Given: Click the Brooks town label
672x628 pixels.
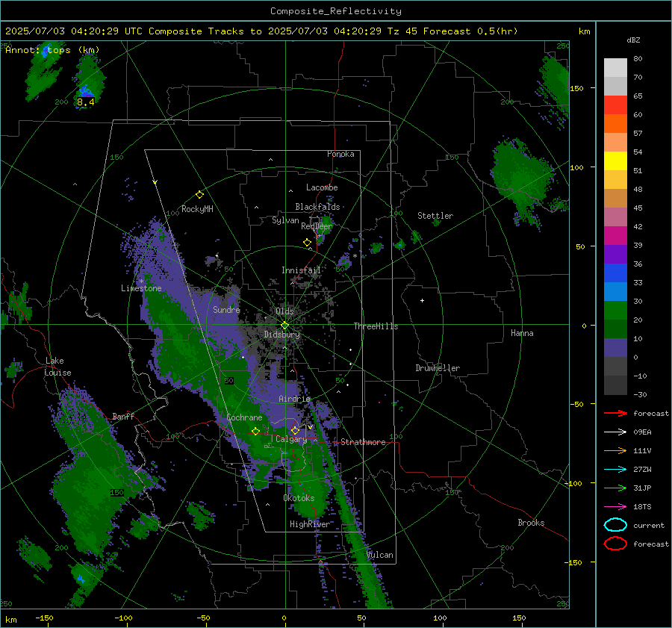Looking at the screenshot, I should [531, 523].
